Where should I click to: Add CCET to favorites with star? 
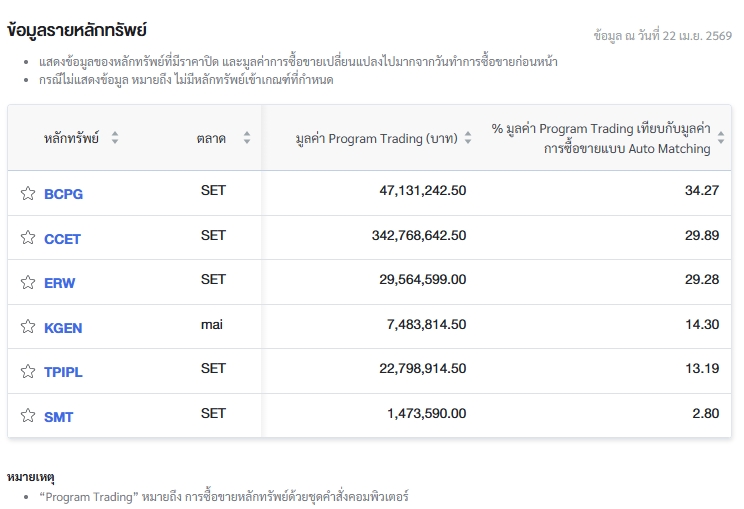point(28,238)
